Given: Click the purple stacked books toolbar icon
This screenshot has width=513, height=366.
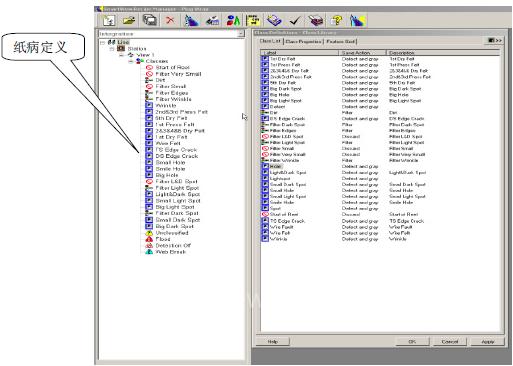Looking at the screenshot, I should [x=315, y=21].
